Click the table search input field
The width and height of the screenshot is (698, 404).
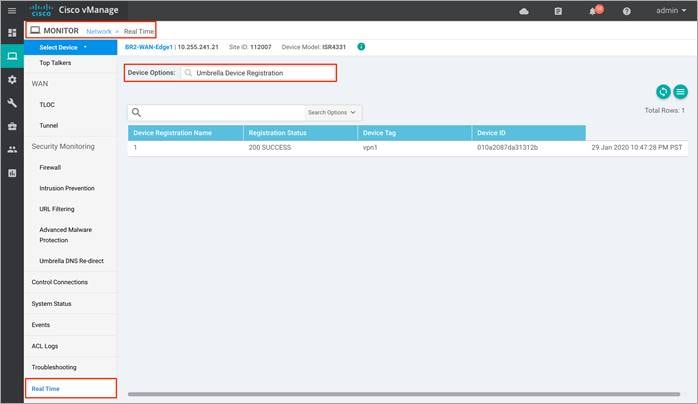[223, 113]
